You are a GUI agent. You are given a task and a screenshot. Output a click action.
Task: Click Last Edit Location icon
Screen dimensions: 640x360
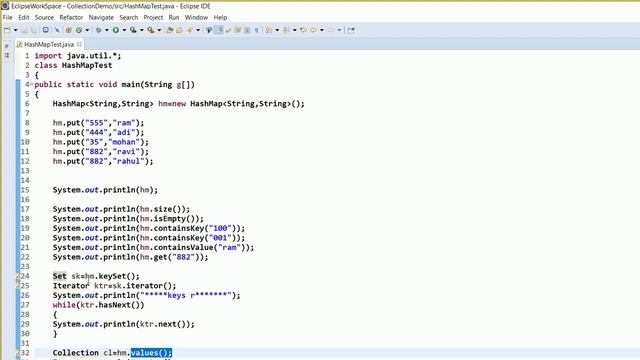pos(303,30)
